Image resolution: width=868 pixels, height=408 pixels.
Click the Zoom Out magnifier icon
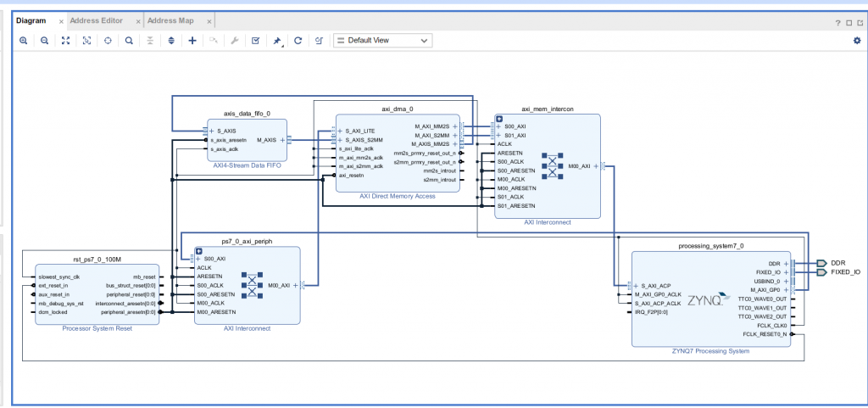tap(44, 41)
